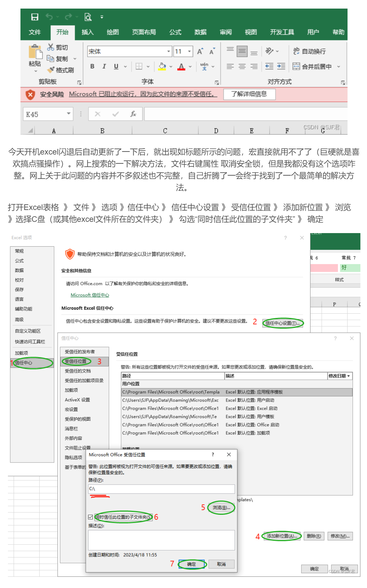Click the Undo arrow icon
Image resolution: width=367 pixels, height=588 pixels.
click(x=49, y=17)
